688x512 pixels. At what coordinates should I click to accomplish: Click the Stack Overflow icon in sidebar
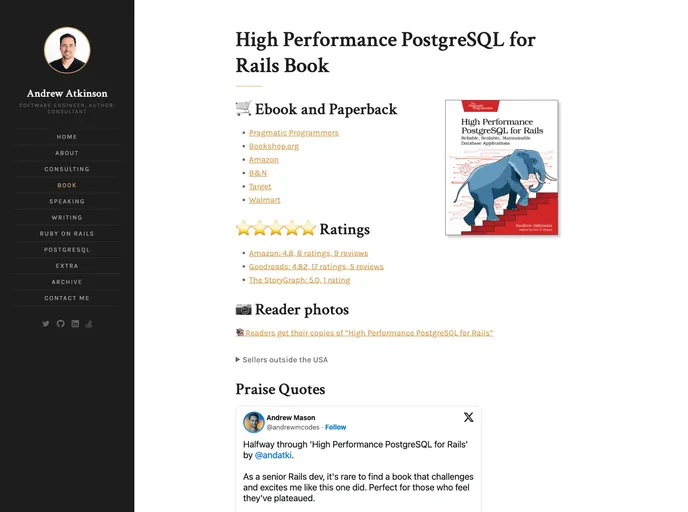tap(89, 324)
